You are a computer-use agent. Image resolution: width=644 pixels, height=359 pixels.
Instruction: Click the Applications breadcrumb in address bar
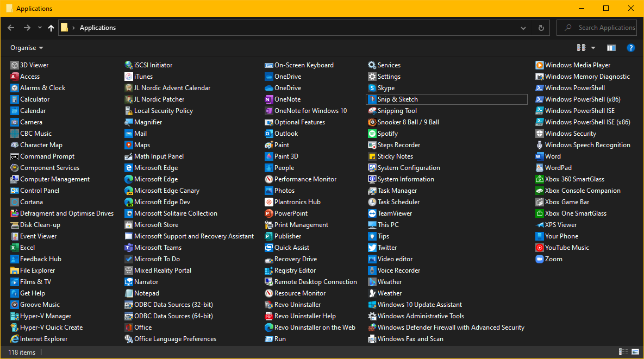pos(98,28)
